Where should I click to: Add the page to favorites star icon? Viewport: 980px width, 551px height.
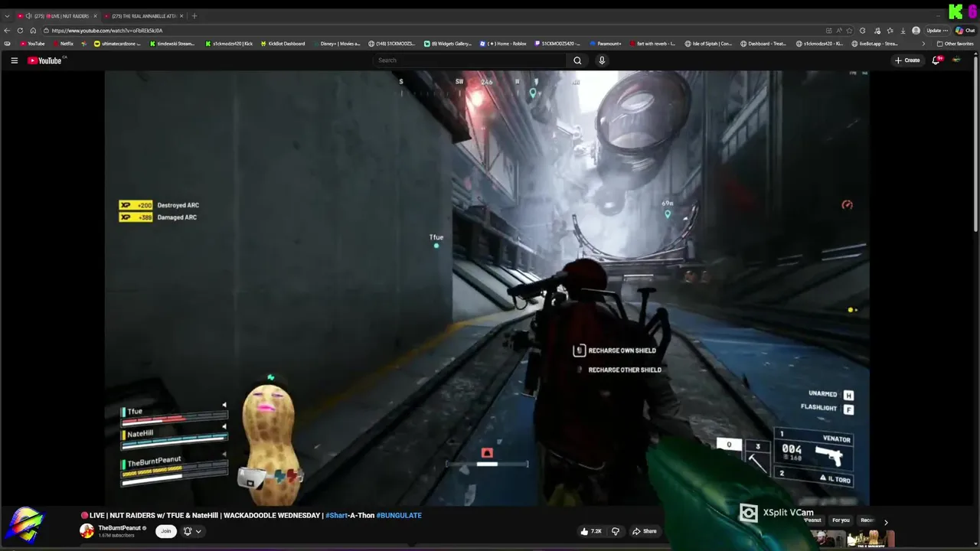pyautogui.click(x=849, y=31)
